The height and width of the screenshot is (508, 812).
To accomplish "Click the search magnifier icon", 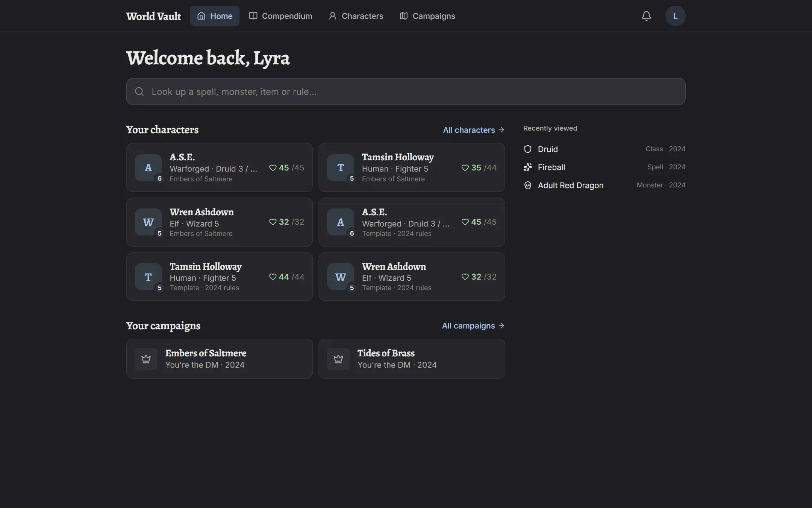I will [x=139, y=91].
